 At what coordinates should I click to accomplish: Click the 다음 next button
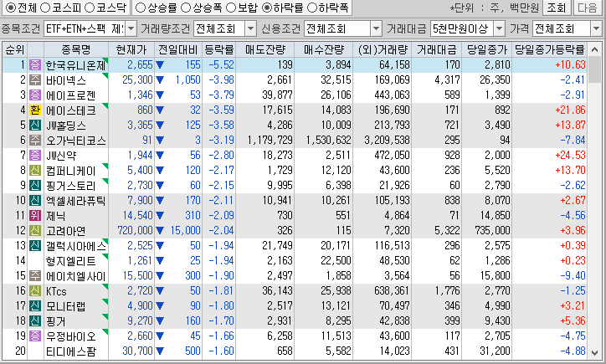588,8
